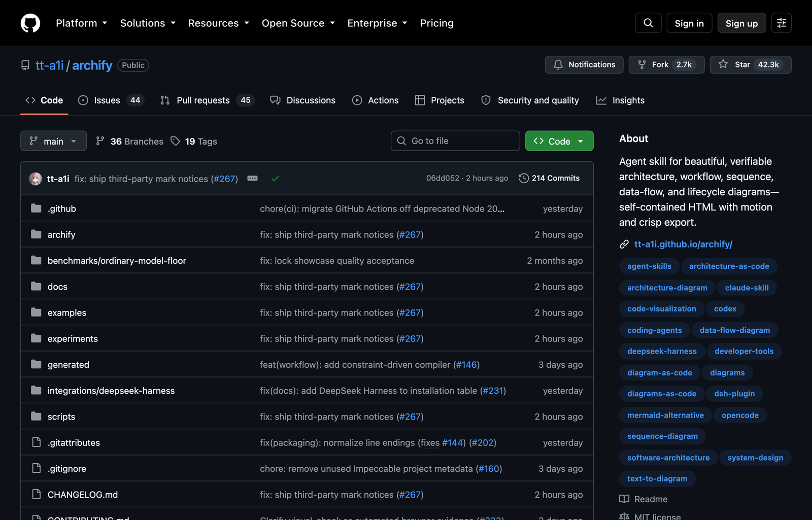The height and width of the screenshot is (520, 812).
Task: Open the GitHub home logo
Action: [30, 23]
